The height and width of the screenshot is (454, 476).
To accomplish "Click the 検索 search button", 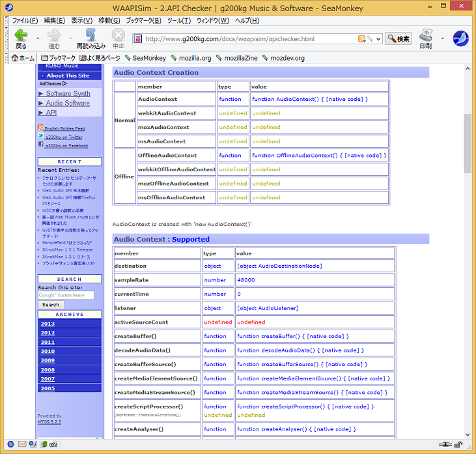I will tap(398, 39).
